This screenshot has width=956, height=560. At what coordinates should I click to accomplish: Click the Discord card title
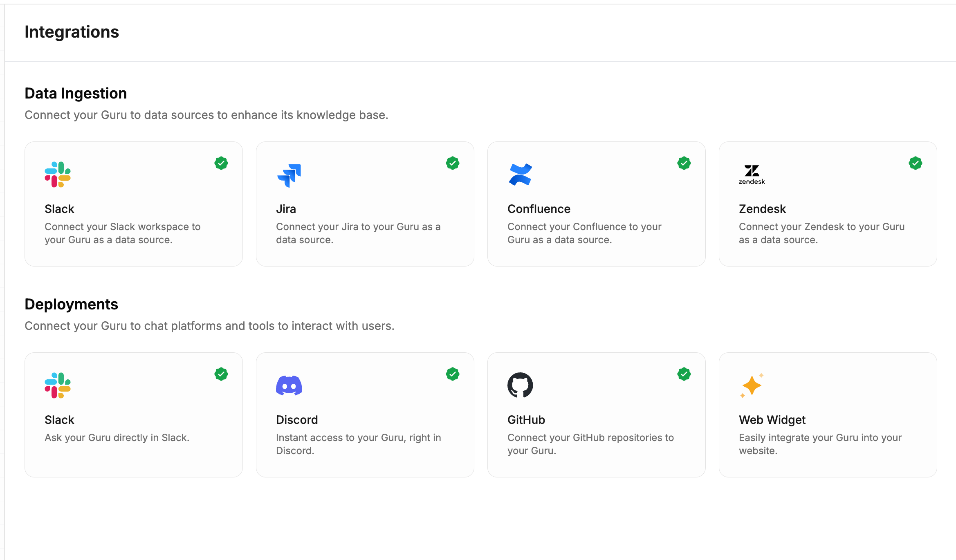point(297,420)
